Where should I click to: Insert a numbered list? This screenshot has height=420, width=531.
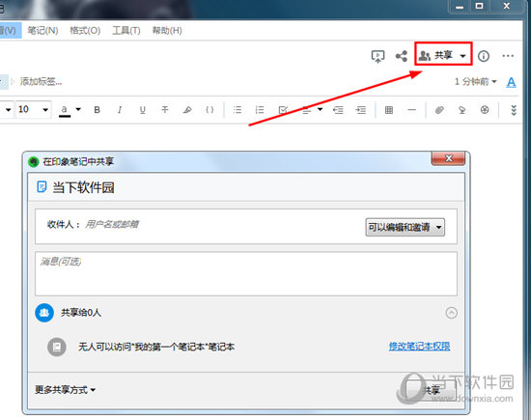pyautogui.click(x=260, y=110)
